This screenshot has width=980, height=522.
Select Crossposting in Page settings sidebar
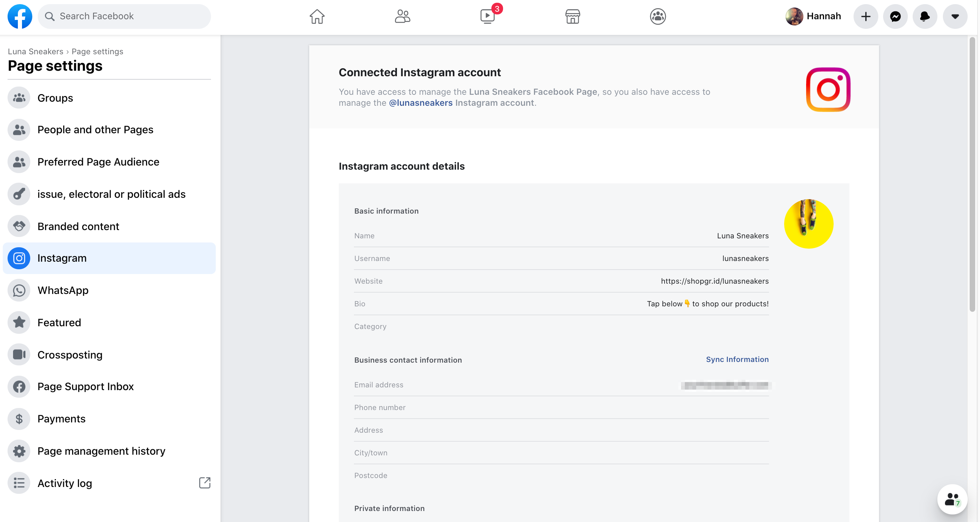point(70,354)
